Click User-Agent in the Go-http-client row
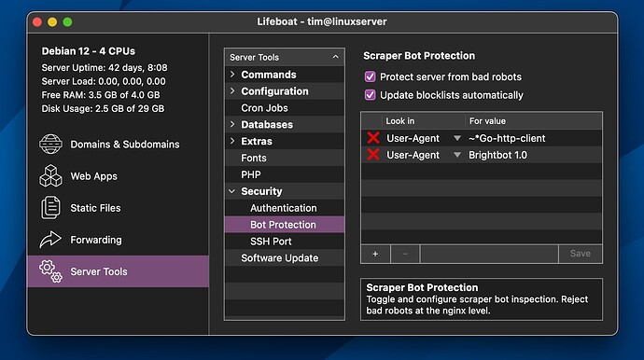This screenshot has height=360, width=644. click(x=413, y=138)
